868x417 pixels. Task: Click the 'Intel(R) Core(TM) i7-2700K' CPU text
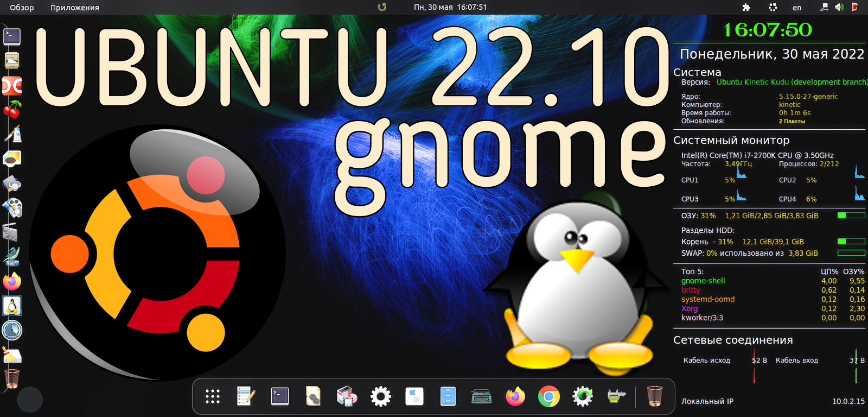757,155
